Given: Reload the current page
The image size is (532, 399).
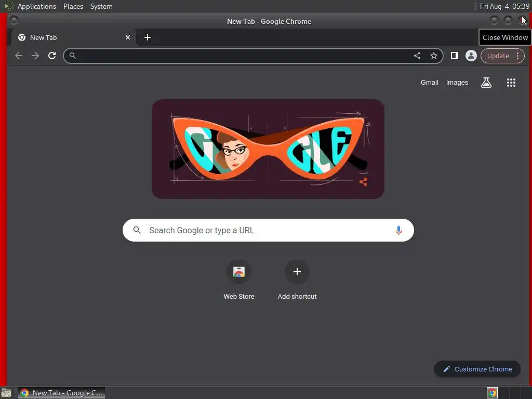Looking at the screenshot, I should [x=52, y=56].
